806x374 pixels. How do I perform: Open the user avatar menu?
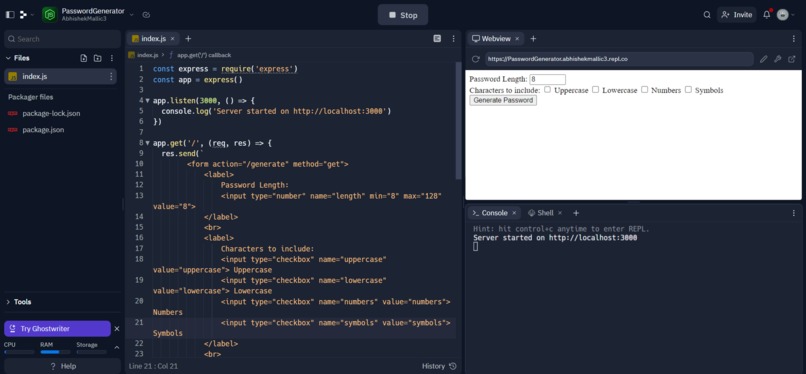pyautogui.click(x=783, y=15)
